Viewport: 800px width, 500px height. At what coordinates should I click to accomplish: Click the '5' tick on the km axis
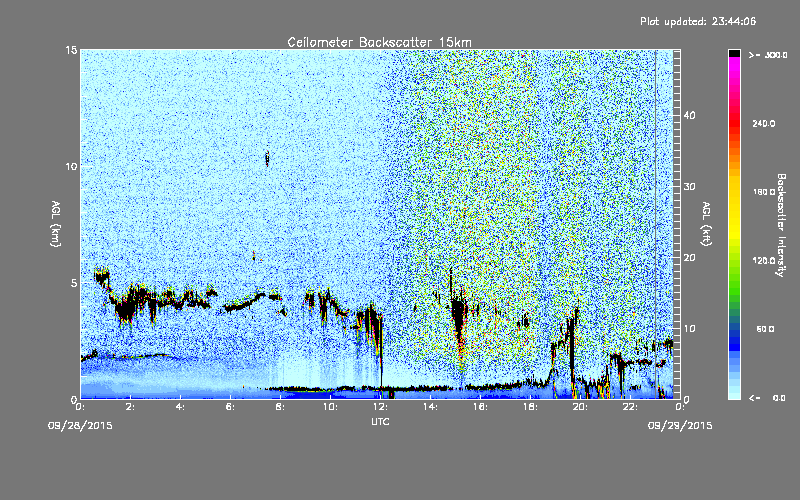74,283
